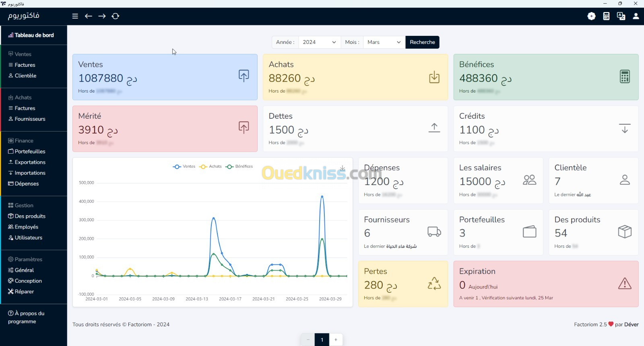The height and width of the screenshot is (346, 644).
Task: Toggle the Bénéfices series in the chart legend
Action: (239, 167)
